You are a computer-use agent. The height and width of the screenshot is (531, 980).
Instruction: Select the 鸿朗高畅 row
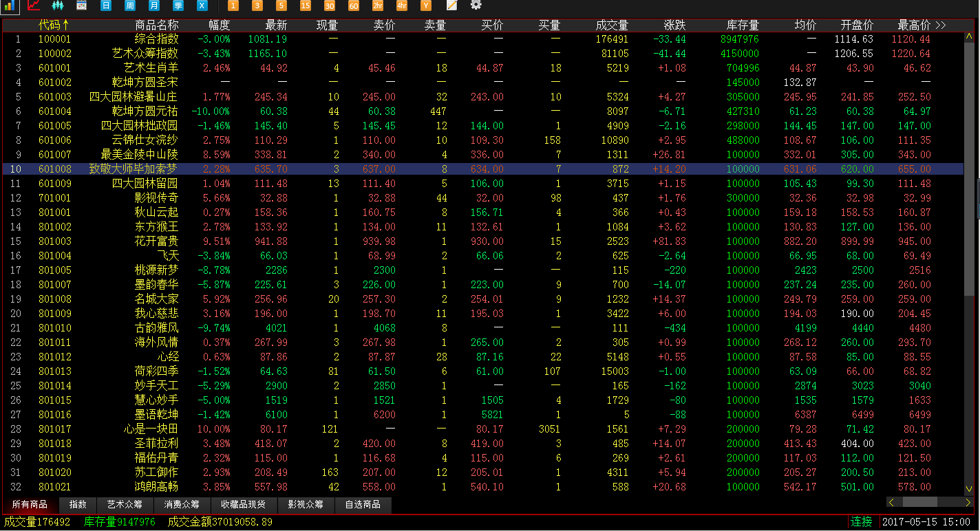[x=482, y=486]
